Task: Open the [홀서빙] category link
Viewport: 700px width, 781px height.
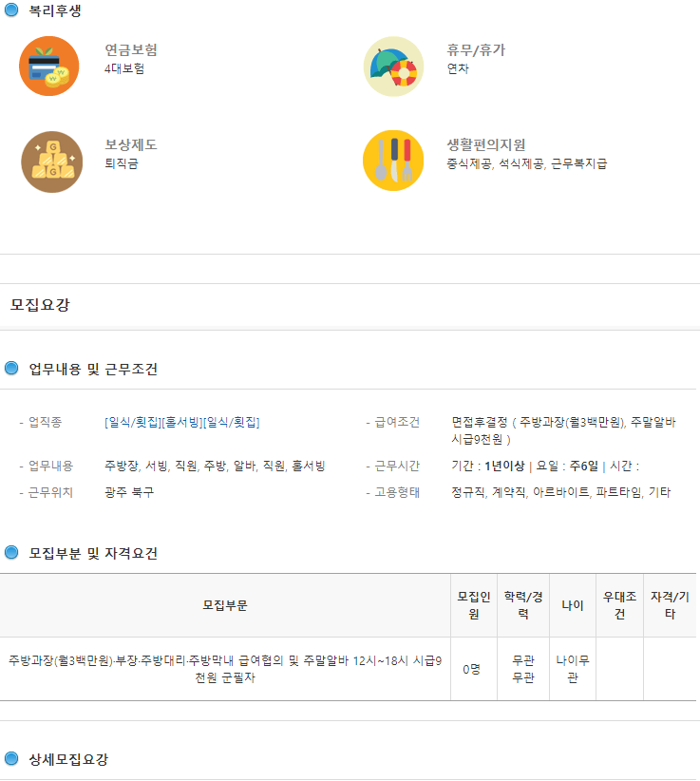Action: (182, 423)
